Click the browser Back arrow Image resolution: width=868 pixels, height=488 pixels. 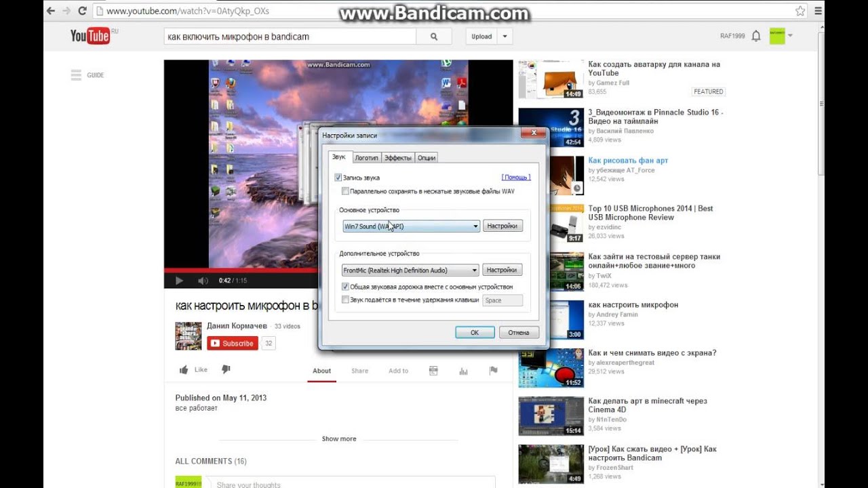click(50, 11)
